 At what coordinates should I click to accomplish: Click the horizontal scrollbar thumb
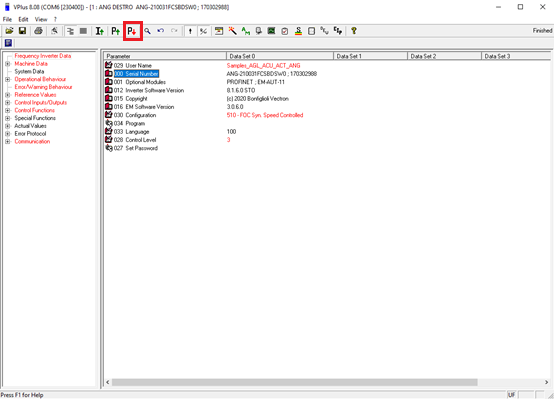[x=295, y=382]
